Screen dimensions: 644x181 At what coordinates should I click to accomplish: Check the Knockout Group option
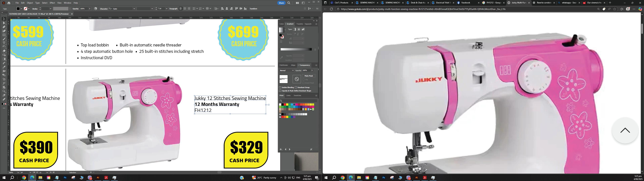point(296,87)
